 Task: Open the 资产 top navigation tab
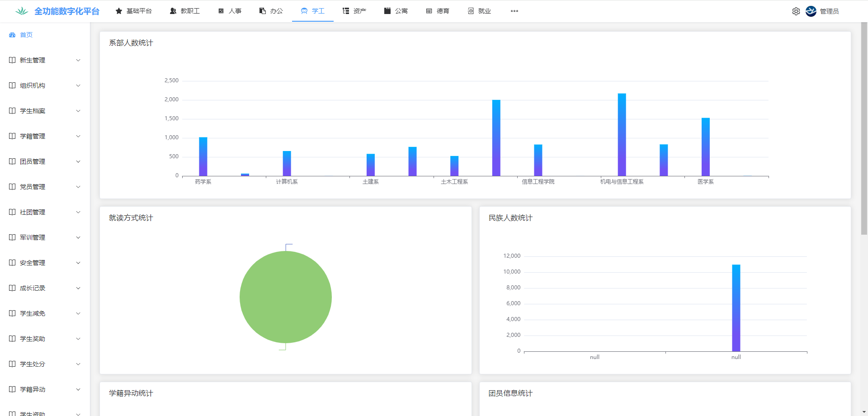pyautogui.click(x=354, y=11)
